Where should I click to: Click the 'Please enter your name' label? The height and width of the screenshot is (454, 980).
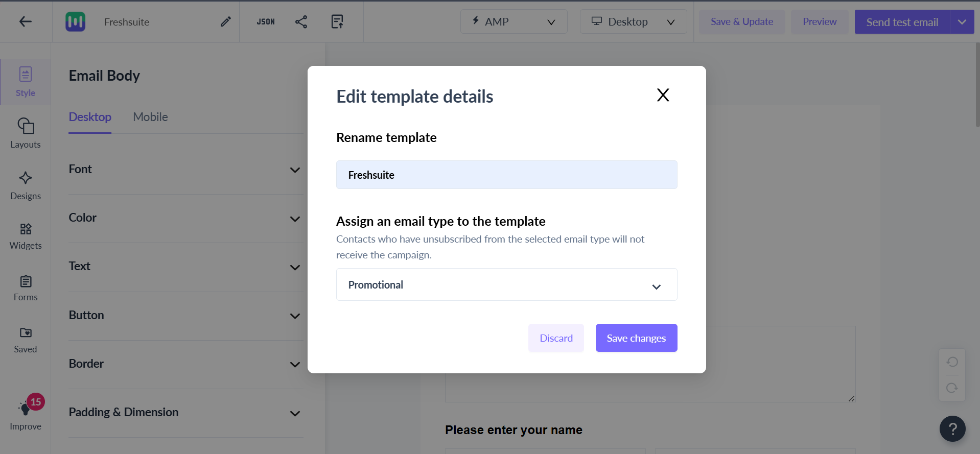click(514, 430)
